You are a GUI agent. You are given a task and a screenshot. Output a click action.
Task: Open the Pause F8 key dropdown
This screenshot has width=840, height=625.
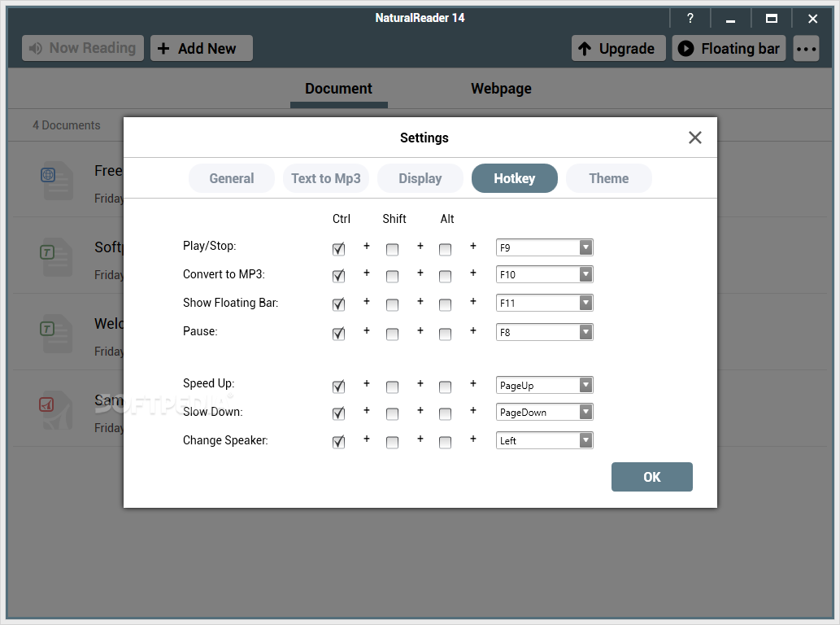click(x=544, y=332)
